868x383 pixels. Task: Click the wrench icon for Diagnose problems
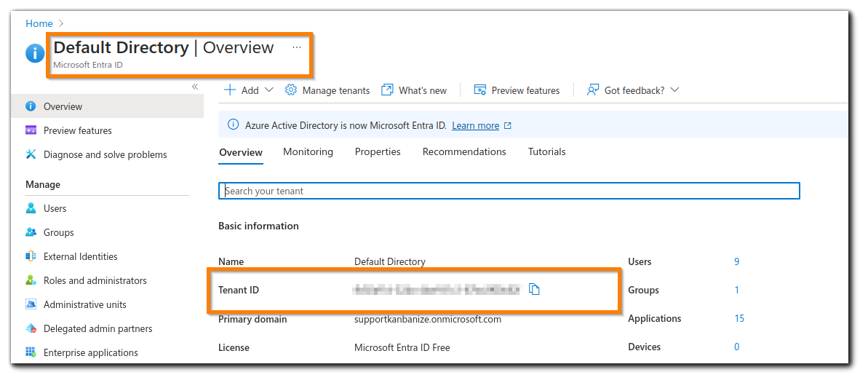31,154
